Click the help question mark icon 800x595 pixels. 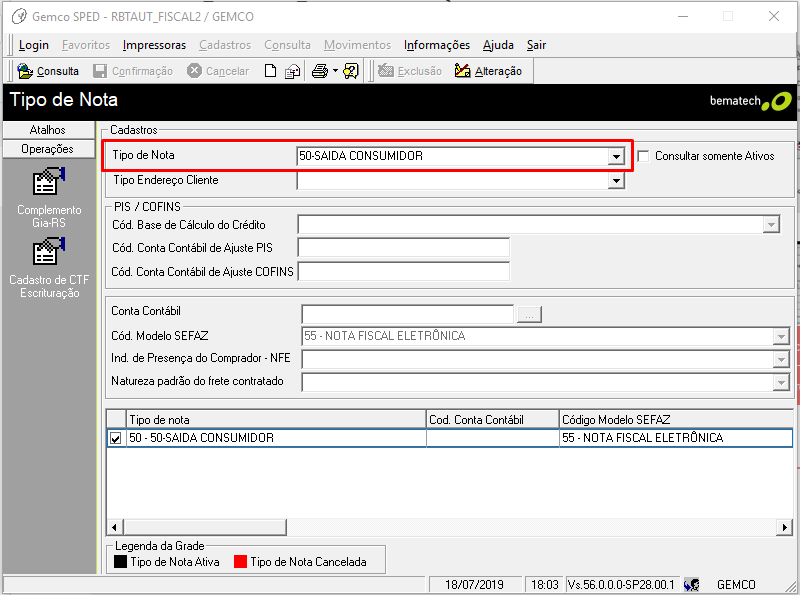tap(351, 71)
